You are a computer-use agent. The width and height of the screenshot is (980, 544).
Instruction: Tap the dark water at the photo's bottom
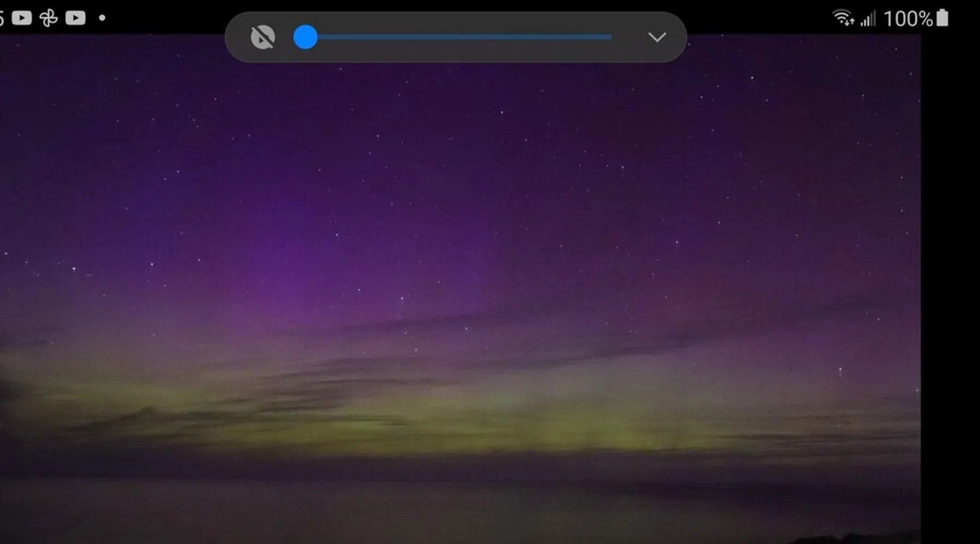pyautogui.click(x=436, y=511)
